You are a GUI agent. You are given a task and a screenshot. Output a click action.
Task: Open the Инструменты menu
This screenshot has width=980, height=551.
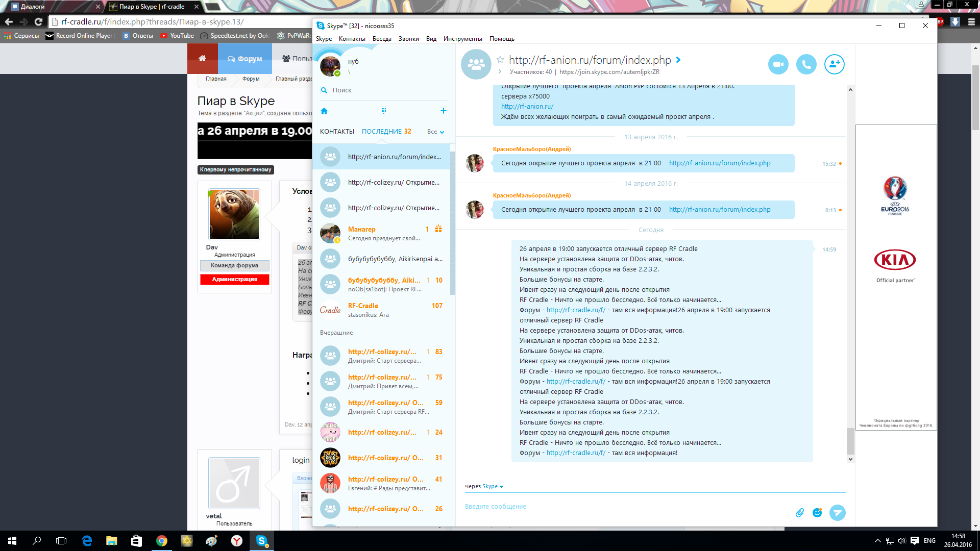(462, 39)
